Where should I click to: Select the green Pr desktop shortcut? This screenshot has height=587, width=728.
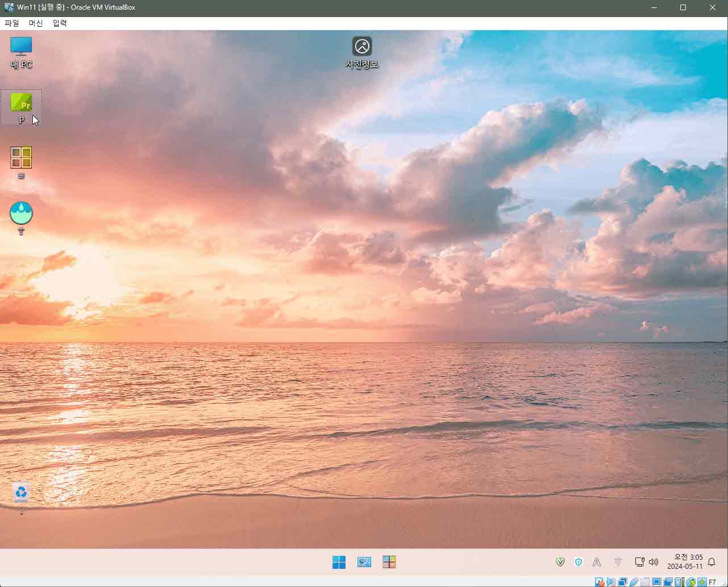tap(21, 108)
